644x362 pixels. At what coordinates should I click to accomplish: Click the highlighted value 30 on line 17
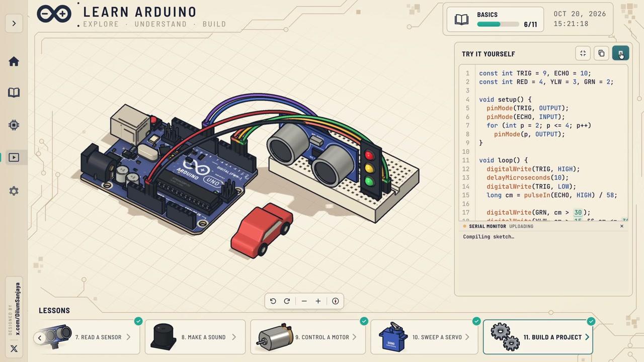(x=578, y=213)
